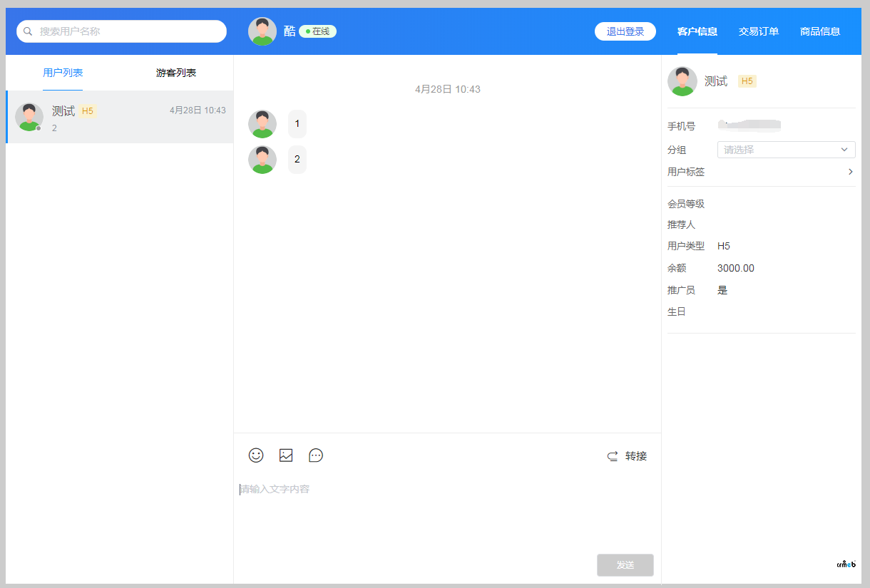This screenshot has height=588, width=870.
Task: Click the 手机号 label
Action: click(x=681, y=126)
